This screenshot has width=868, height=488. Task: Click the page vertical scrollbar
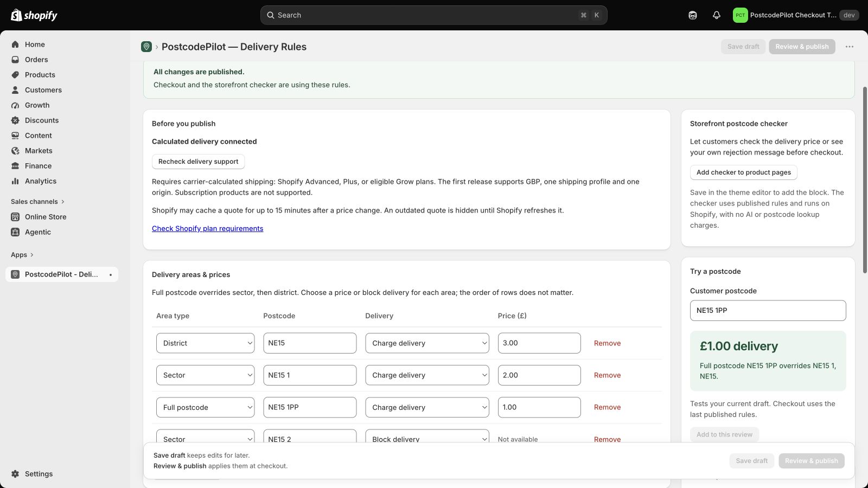[865, 179]
